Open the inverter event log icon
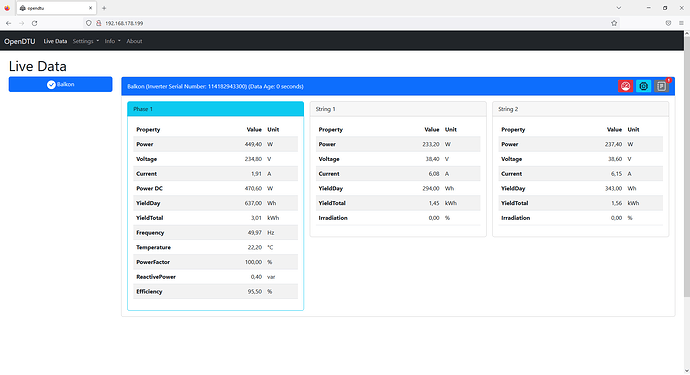 coord(661,86)
